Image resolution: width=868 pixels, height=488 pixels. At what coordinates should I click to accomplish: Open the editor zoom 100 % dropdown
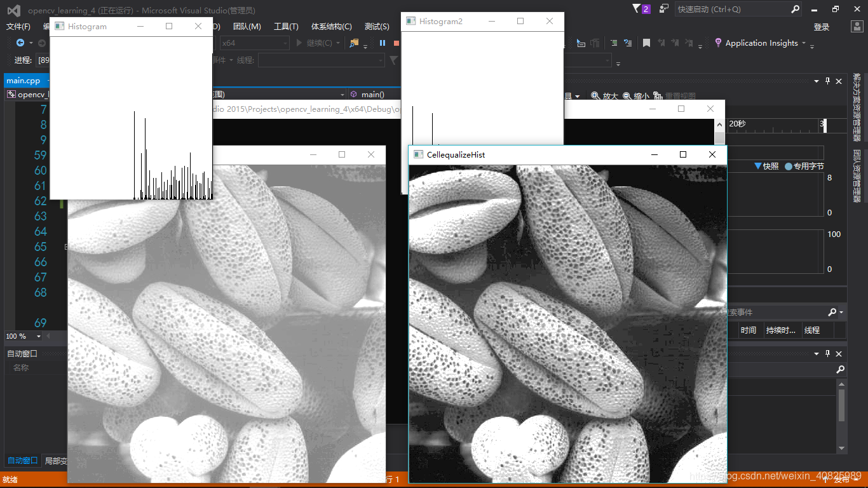(38, 336)
